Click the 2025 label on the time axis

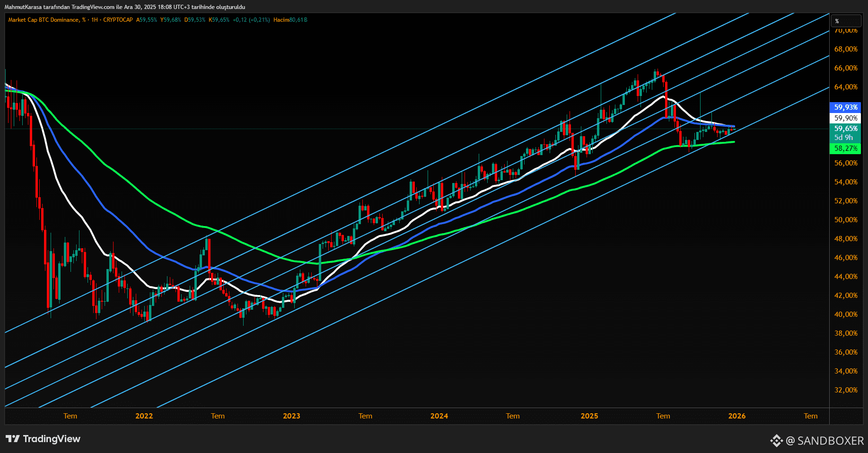589,416
